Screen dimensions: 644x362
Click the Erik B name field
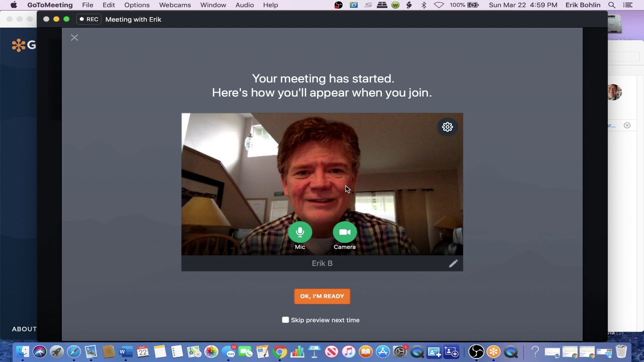[x=322, y=263]
